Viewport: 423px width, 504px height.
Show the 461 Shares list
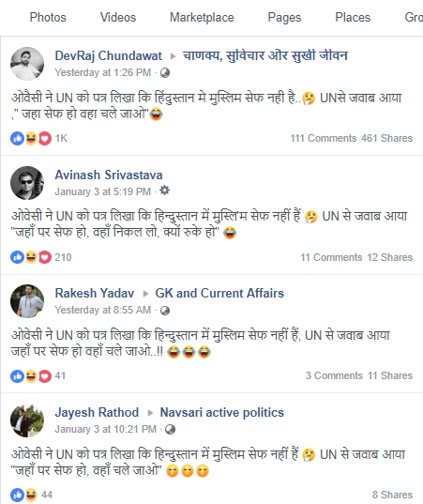[386, 138]
